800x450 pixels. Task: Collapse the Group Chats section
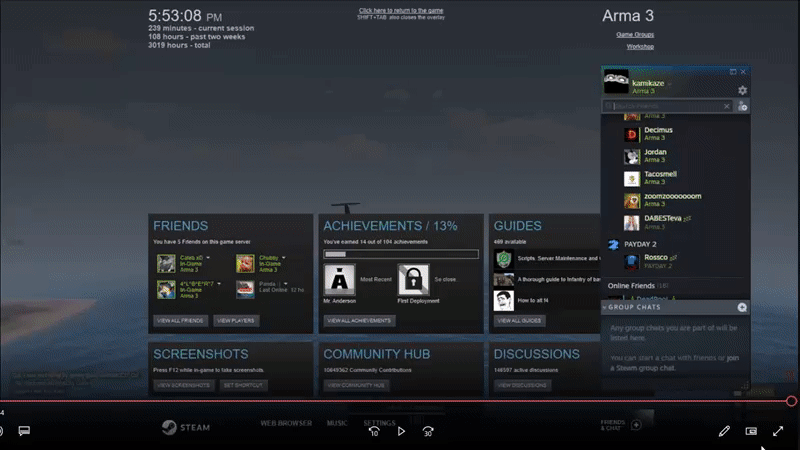[x=605, y=307]
